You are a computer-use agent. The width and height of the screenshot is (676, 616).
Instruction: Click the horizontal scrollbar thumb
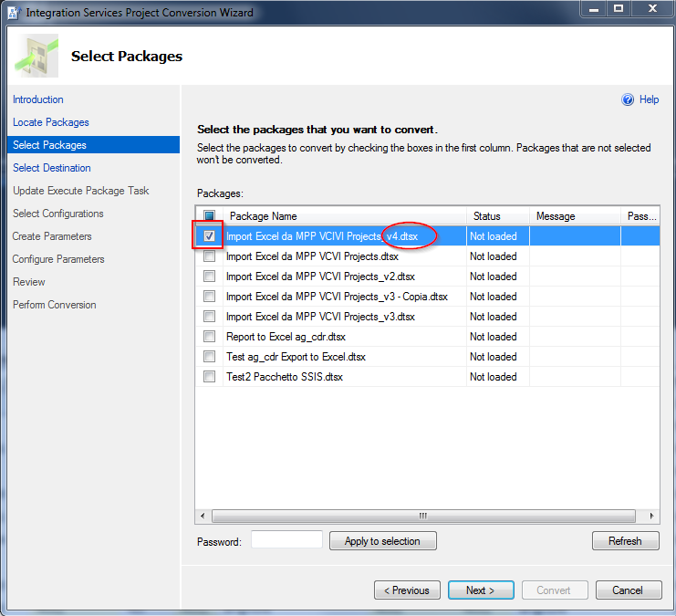pos(423,516)
